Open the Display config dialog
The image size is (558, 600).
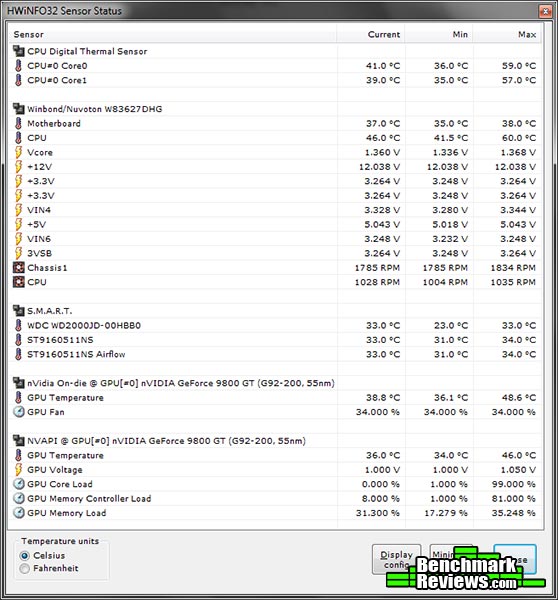point(396,559)
